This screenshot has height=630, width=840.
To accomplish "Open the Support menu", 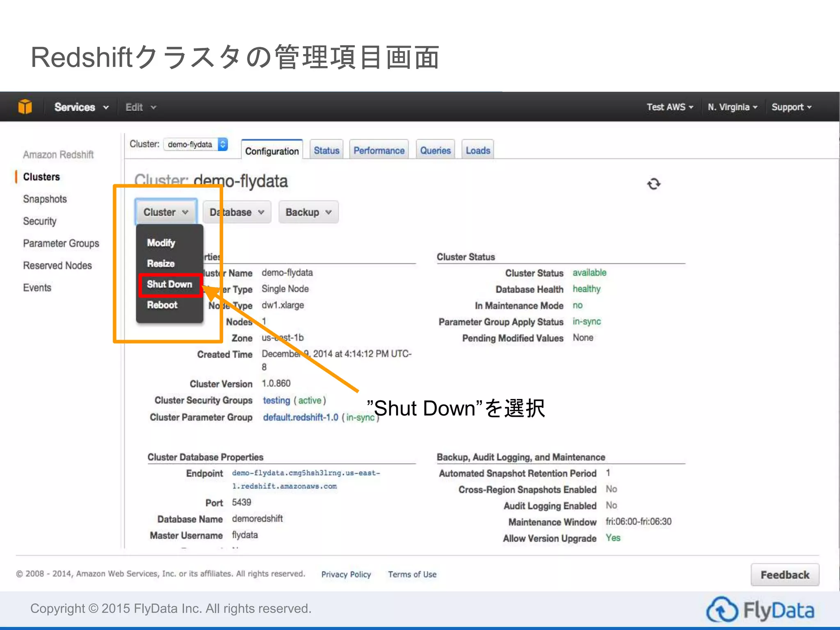I will pyautogui.click(x=791, y=107).
